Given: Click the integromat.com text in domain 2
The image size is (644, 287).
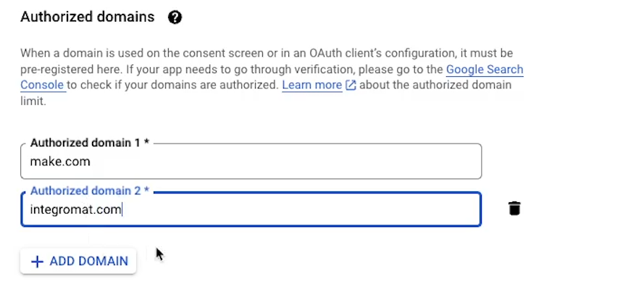Looking at the screenshot, I should pos(75,209).
